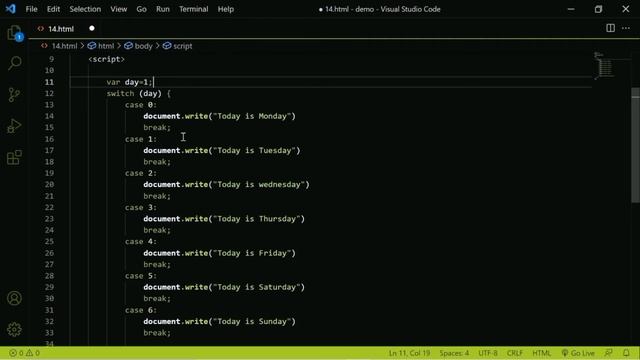Open the File menu
The image size is (640, 360).
click(x=31, y=9)
